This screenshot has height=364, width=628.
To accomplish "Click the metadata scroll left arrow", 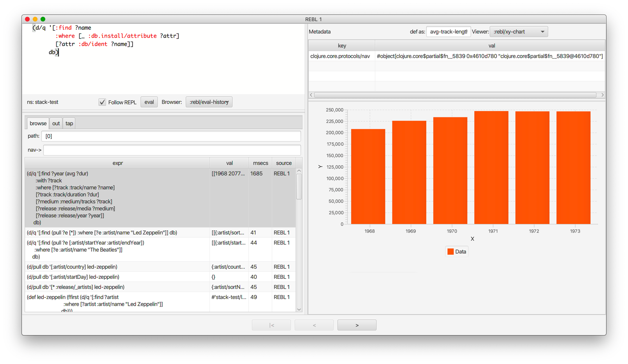I will click(311, 95).
